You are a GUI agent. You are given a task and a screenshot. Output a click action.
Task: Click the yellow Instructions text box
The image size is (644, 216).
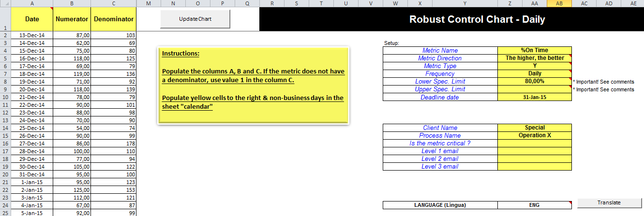pos(253,86)
